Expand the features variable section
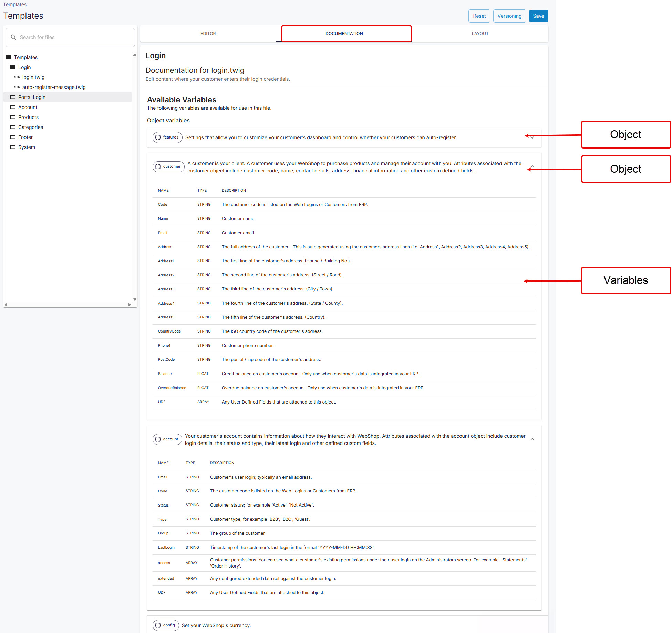 pos(532,137)
